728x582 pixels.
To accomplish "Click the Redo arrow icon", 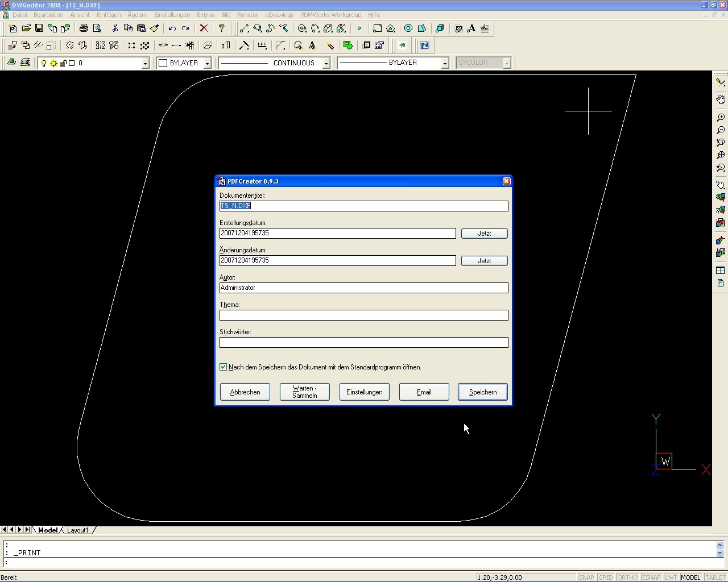I will [x=185, y=28].
